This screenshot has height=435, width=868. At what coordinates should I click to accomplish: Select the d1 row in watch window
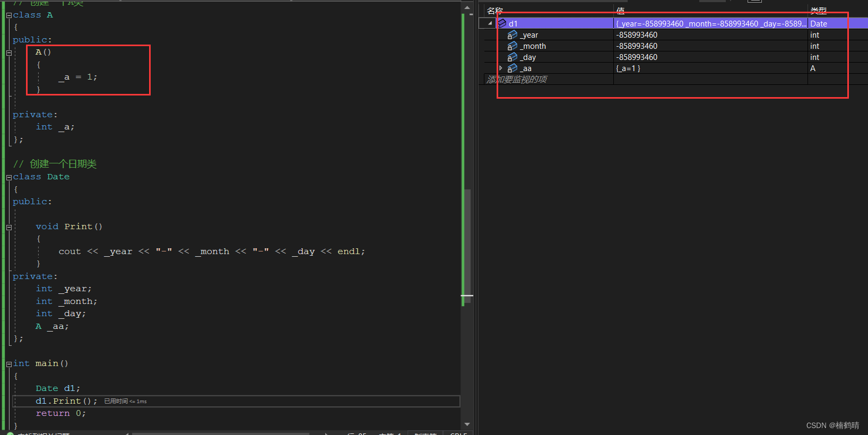(673, 23)
